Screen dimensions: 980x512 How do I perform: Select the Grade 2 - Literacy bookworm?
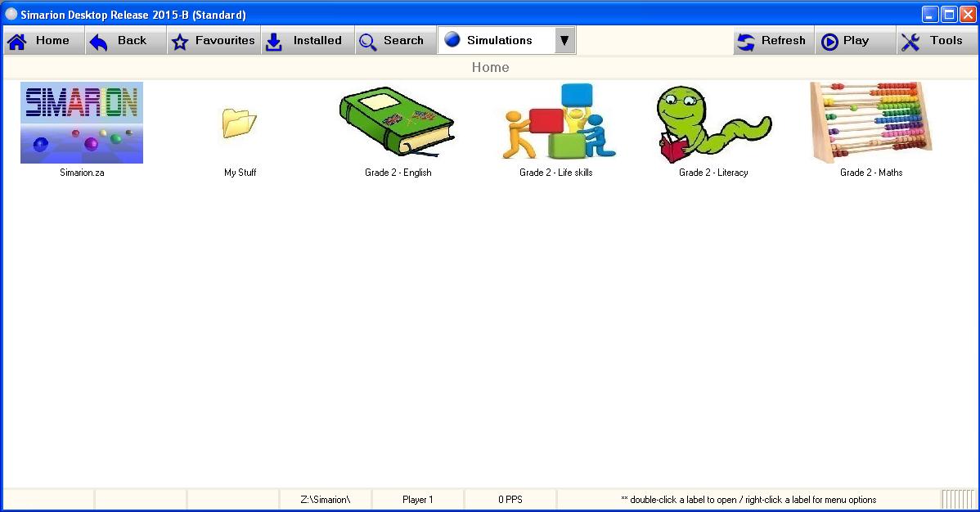[x=713, y=123]
